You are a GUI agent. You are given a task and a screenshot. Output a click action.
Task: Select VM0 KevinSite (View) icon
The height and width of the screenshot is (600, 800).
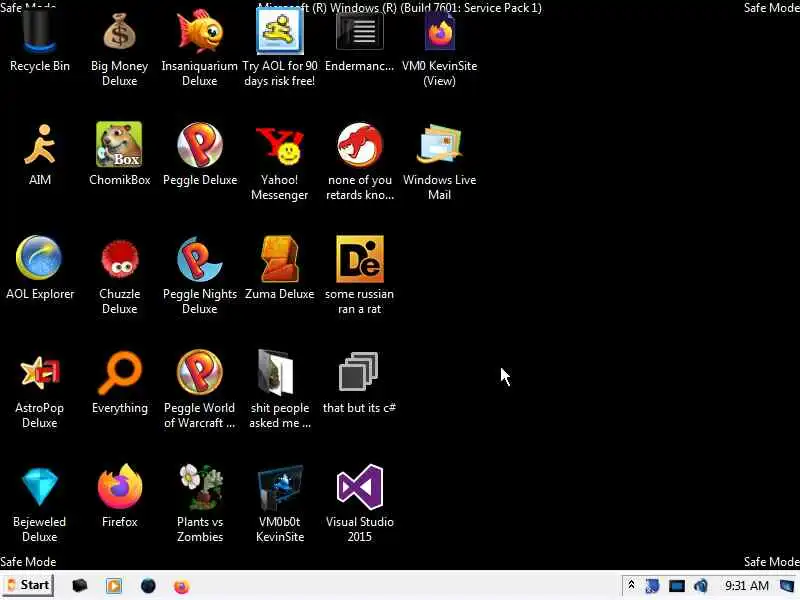tap(439, 32)
